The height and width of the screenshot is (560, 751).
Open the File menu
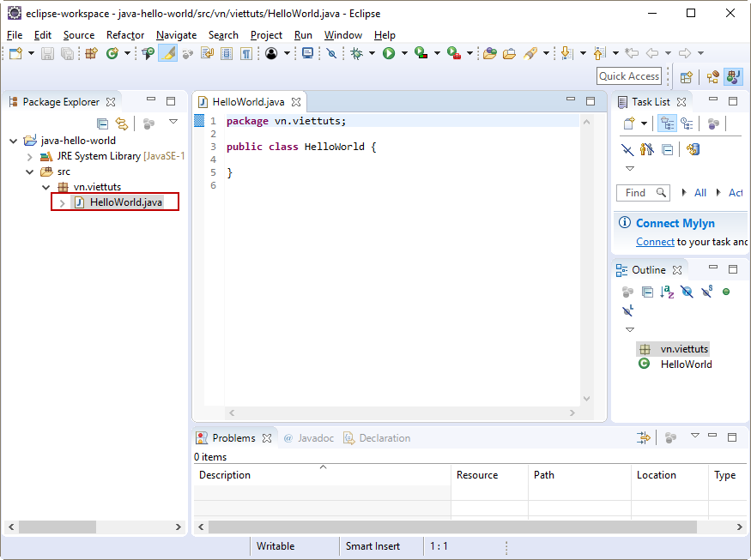click(15, 35)
